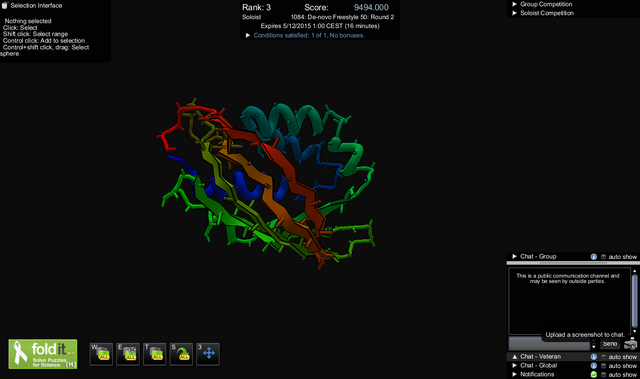640x379 pixels.
Task: Expand the Group Competition panel
Action: (515, 4)
